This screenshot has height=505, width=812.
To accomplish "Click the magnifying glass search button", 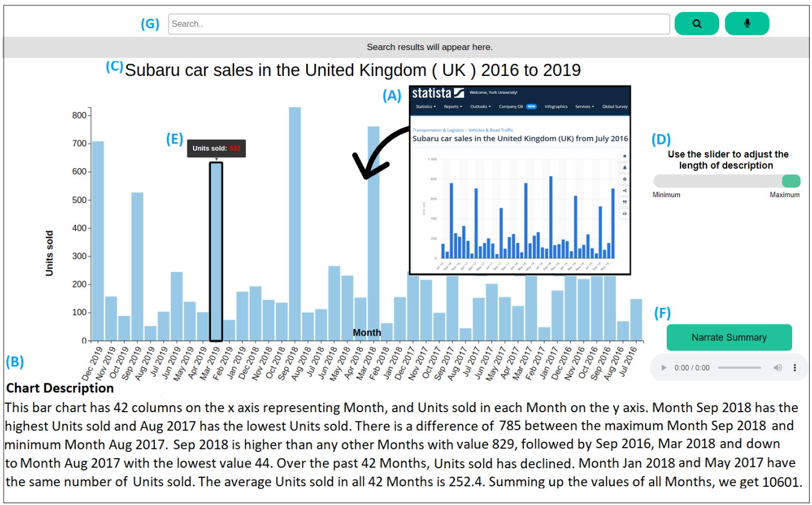I will pyautogui.click(x=696, y=24).
